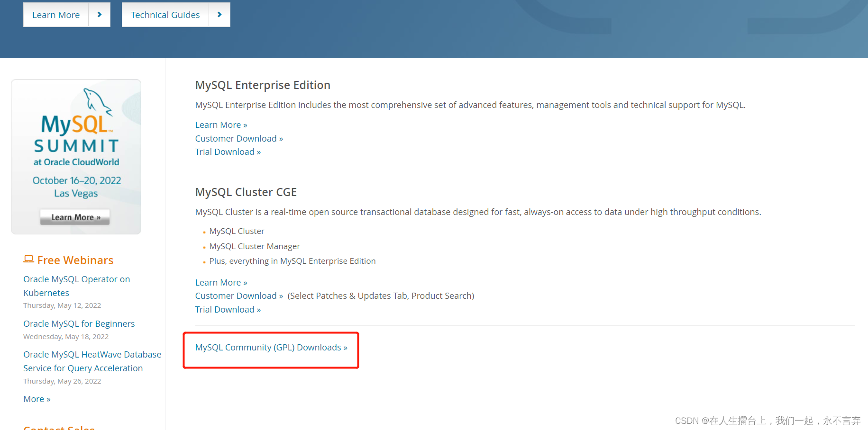The width and height of the screenshot is (868, 430).
Task: Click the 'MySQL Cluster' bullet item
Action: pyautogui.click(x=237, y=231)
